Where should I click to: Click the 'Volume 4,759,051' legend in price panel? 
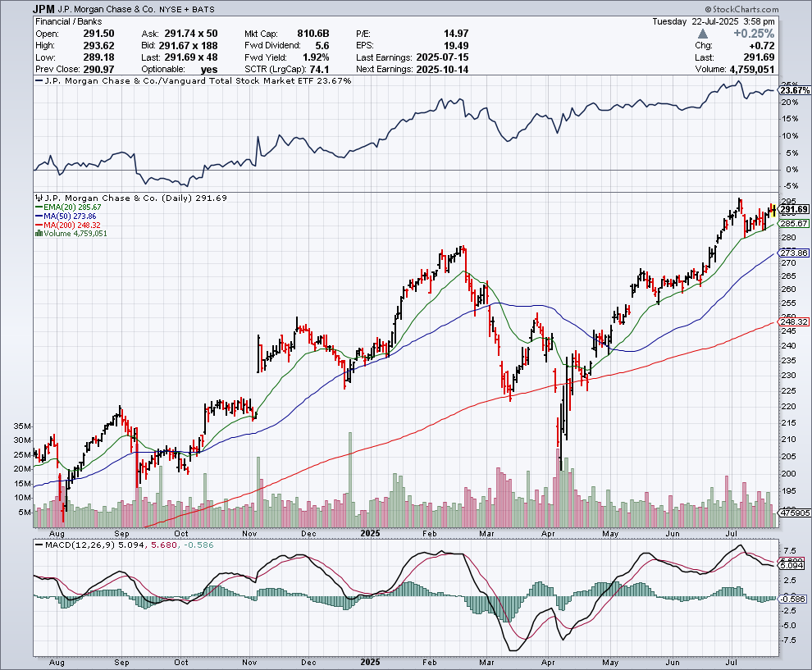pyautogui.click(x=75, y=234)
